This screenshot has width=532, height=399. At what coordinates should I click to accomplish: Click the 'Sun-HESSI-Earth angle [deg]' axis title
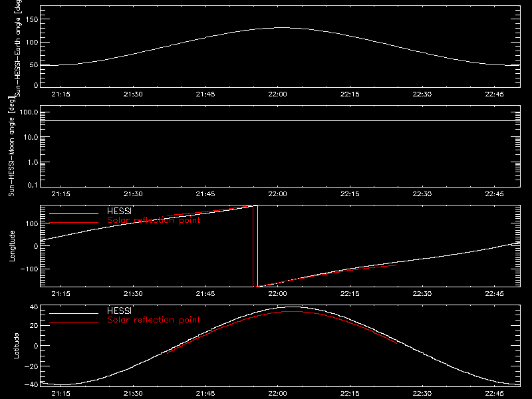coord(18,48)
